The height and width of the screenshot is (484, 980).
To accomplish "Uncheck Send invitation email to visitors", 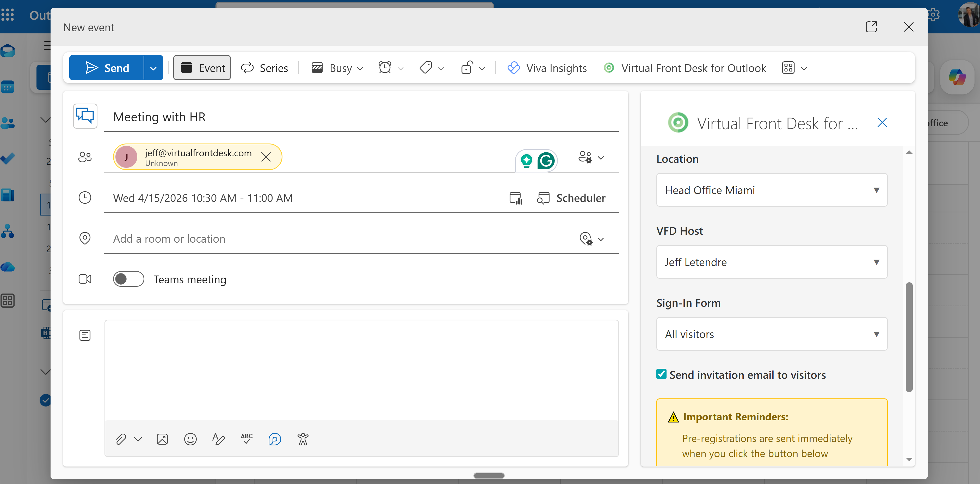I will tap(661, 374).
